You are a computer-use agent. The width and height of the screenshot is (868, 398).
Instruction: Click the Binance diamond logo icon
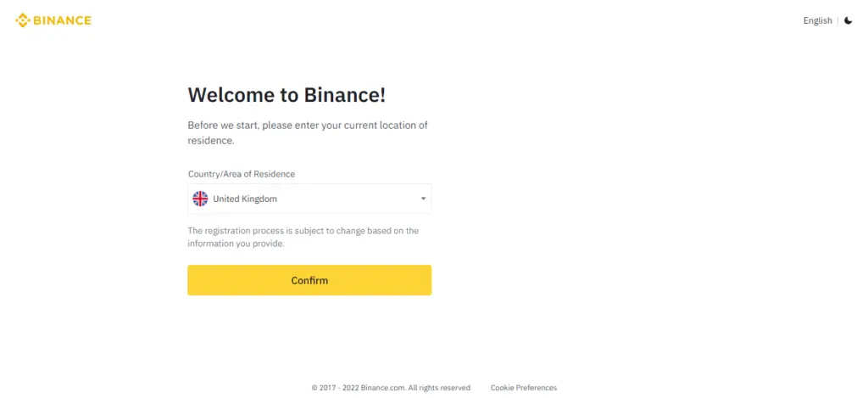22,20
